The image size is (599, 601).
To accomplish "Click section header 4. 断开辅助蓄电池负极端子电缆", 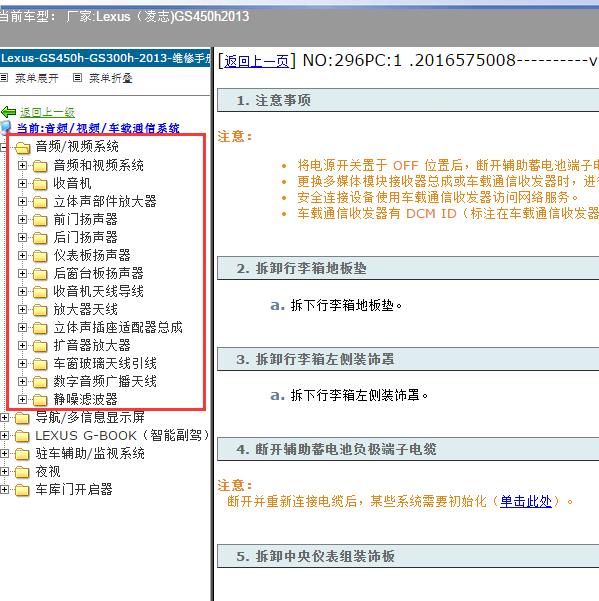I will (x=408, y=449).
